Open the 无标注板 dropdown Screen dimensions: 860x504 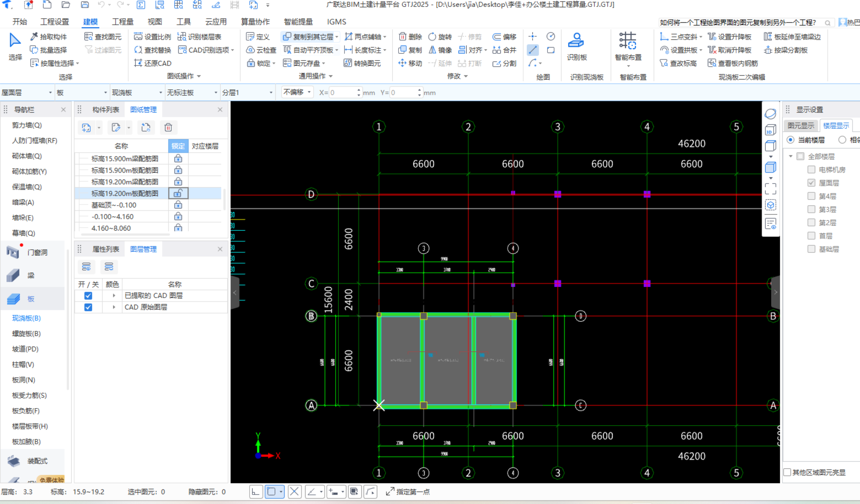192,93
